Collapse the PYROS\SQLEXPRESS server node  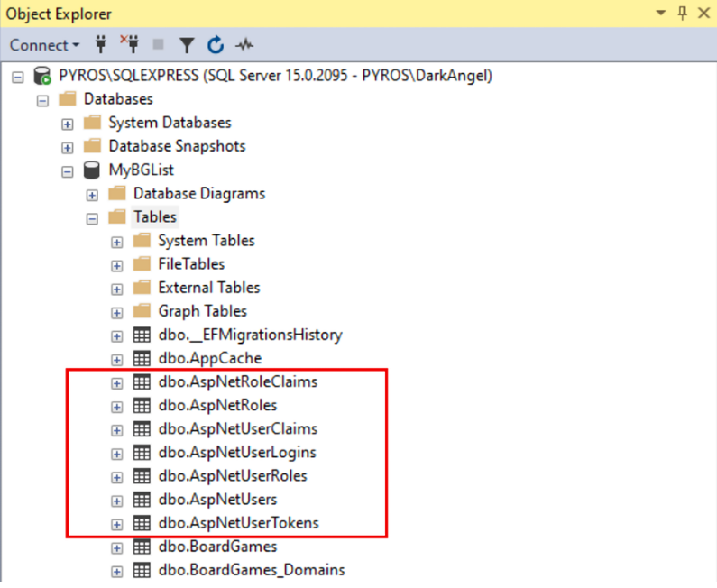[x=18, y=77]
